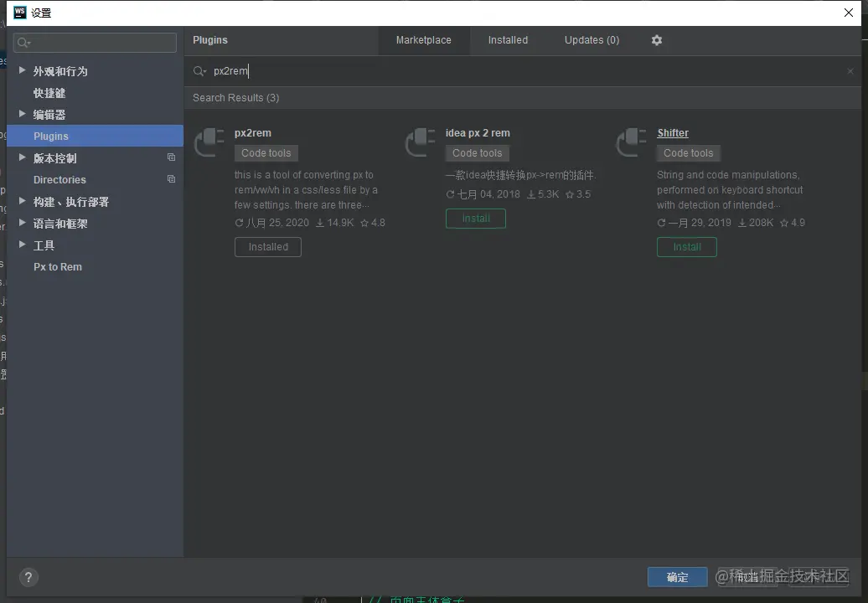Expand the 版本控制 tree node

pos(22,157)
